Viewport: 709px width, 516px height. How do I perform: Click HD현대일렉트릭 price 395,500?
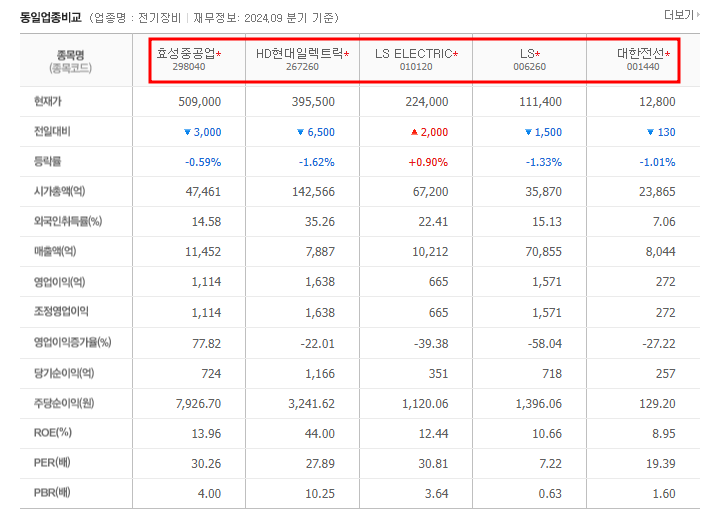(x=313, y=102)
